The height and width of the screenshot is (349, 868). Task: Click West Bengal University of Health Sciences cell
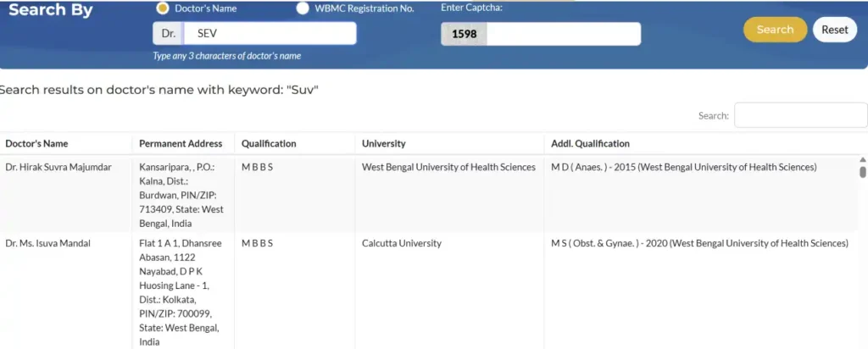[448, 167]
